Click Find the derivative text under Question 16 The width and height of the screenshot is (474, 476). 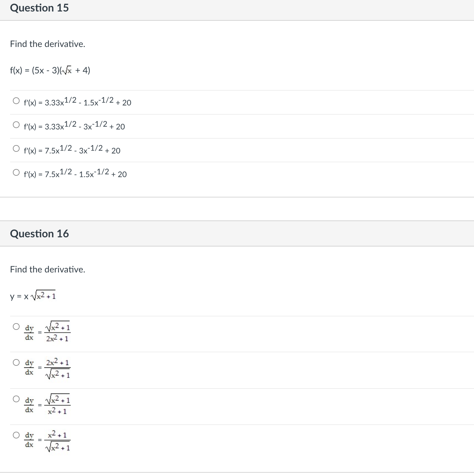coord(47,269)
